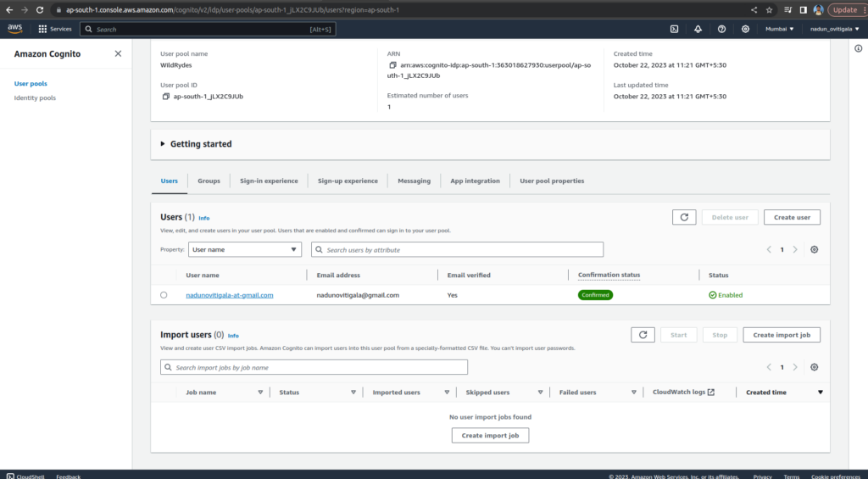Viewport: 868px width, 479px height.
Task: Focus the Search import jobs field
Action: [314, 367]
